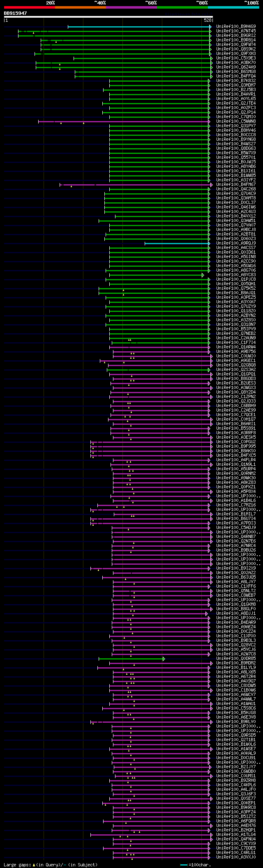Viewport: 263px width, 868px height.
Task: Select the UniRef100_A5URP4 label
Action: pyautogui.click(x=236, y=469)
